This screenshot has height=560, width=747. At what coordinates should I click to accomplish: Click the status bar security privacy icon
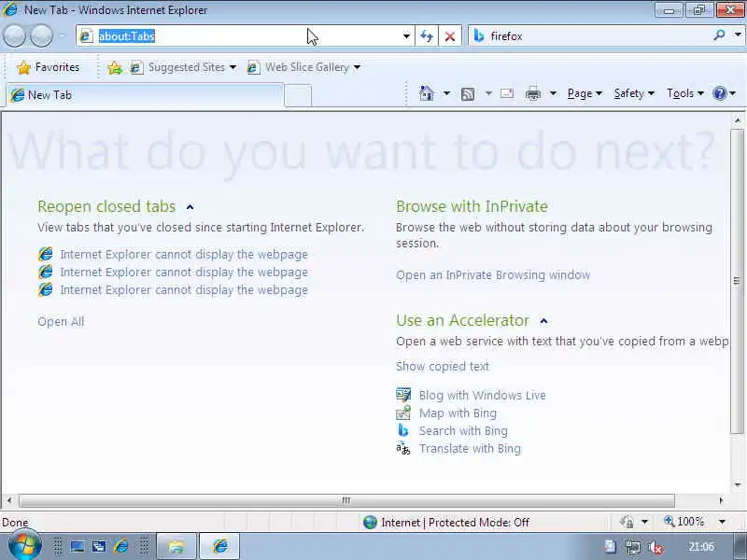[x=627, y=522]
